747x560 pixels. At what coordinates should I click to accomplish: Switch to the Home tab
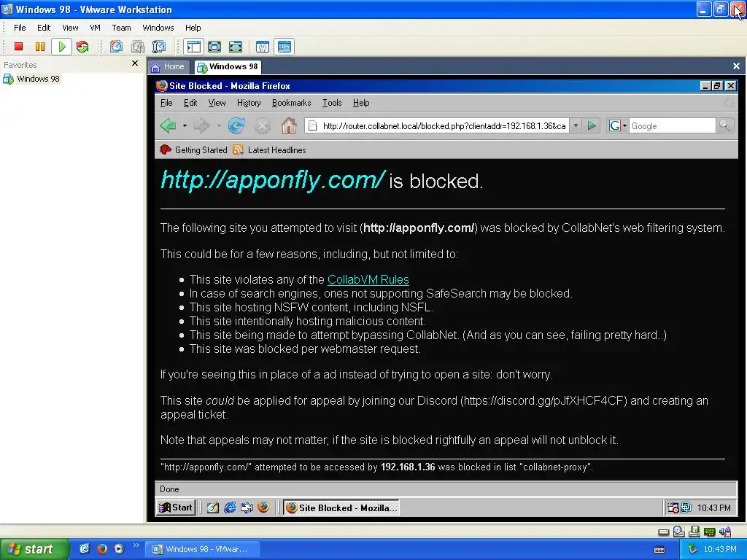(168, 67)
